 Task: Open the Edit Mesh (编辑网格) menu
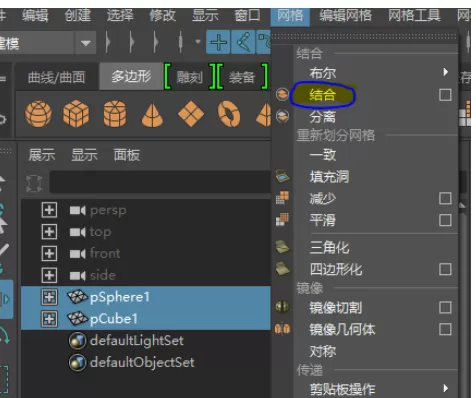pyautogui.click(x=346, y=15)
